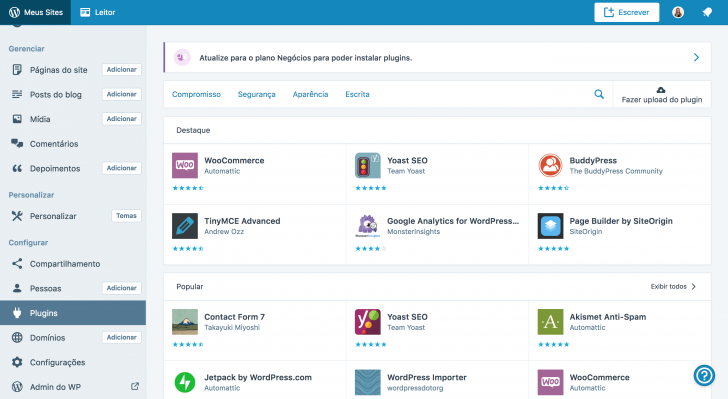Click the Personalizar tools icon
This screenshot has height=399, width=728.
(17, 216)
